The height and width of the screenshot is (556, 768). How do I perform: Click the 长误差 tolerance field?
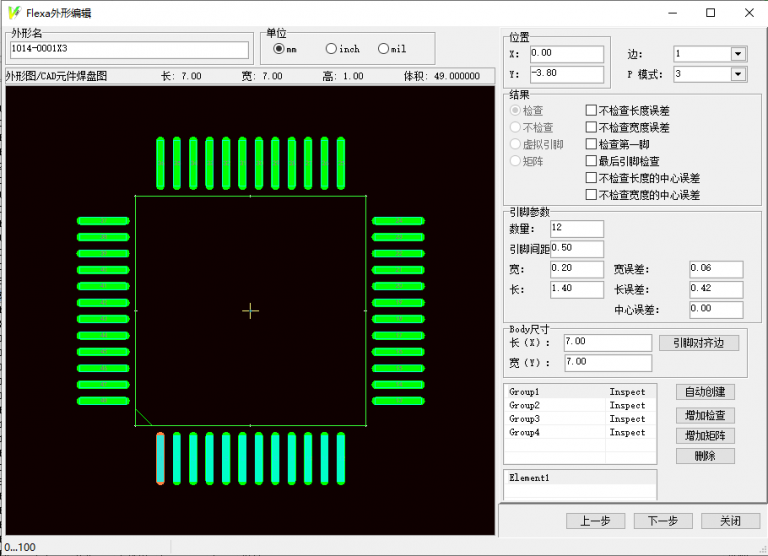tap(716, 289)
